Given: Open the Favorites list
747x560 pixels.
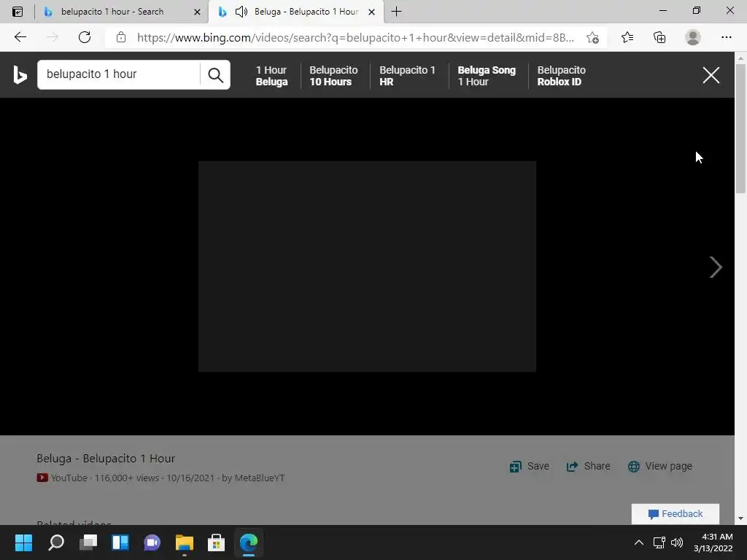Looking at the screenshot, I should coord(627,37).
